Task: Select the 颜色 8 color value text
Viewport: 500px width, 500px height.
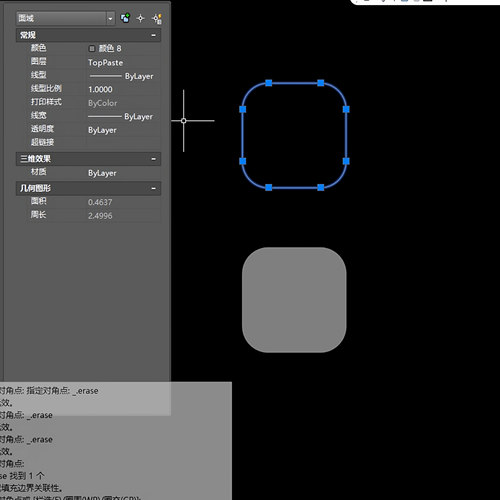Action: (110, 49)
